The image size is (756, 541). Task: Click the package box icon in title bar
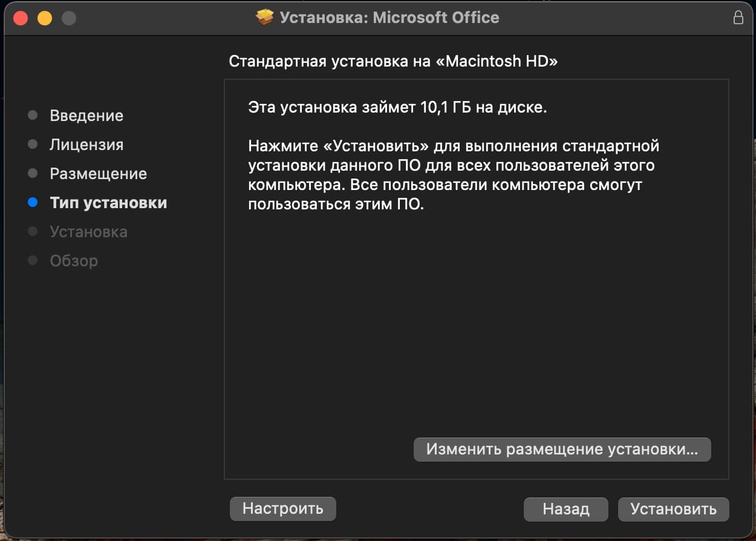pyautogui.click(x=265, y=18)
